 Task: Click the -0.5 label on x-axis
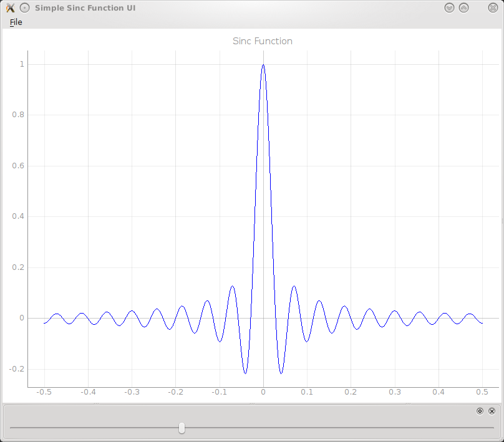point(44,392)
